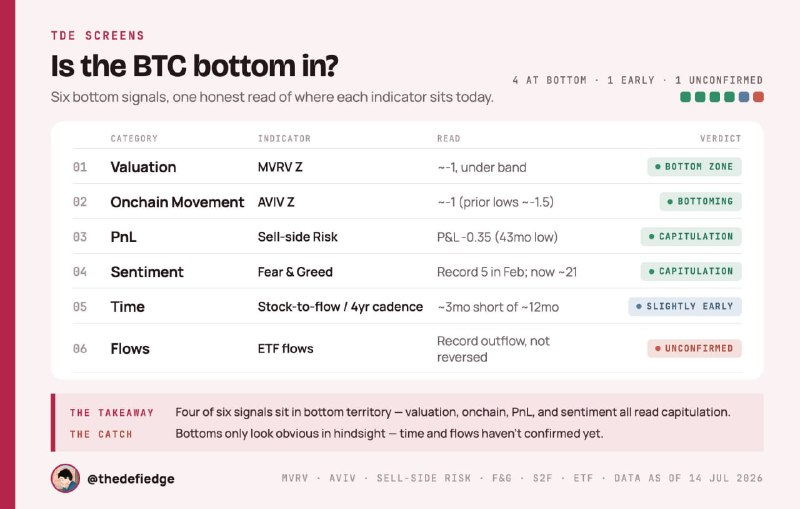Screen dimensions: 800x509
Task: Click CAPITULATION badge in Fear & Greed row
Action: [x=691, y=271]
